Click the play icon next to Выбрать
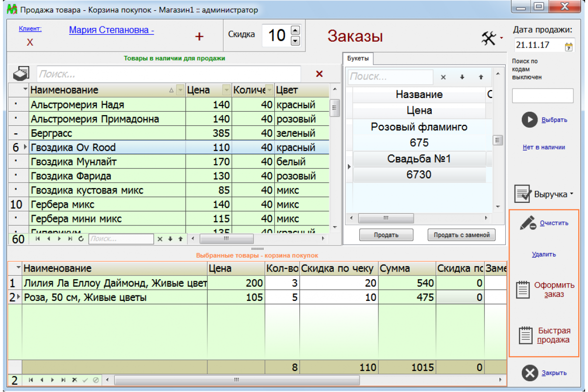The image size is (588, 392). tap(530, 120)
